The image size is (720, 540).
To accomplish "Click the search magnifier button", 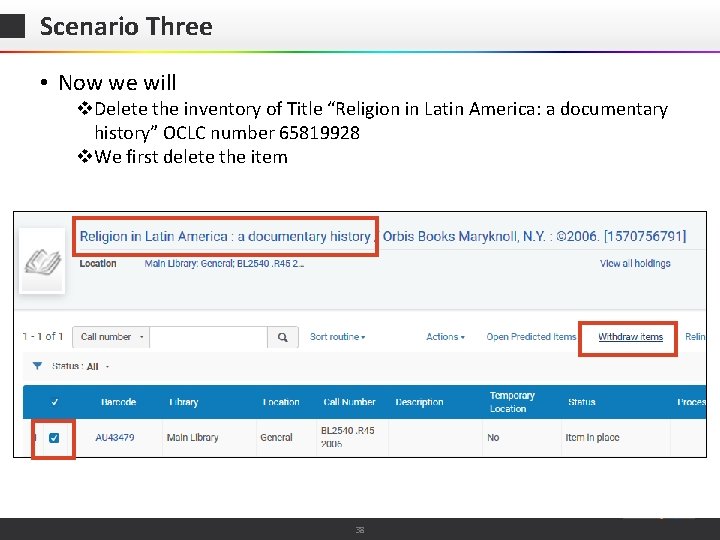I will pyautogui.click(x=283, y=337).
